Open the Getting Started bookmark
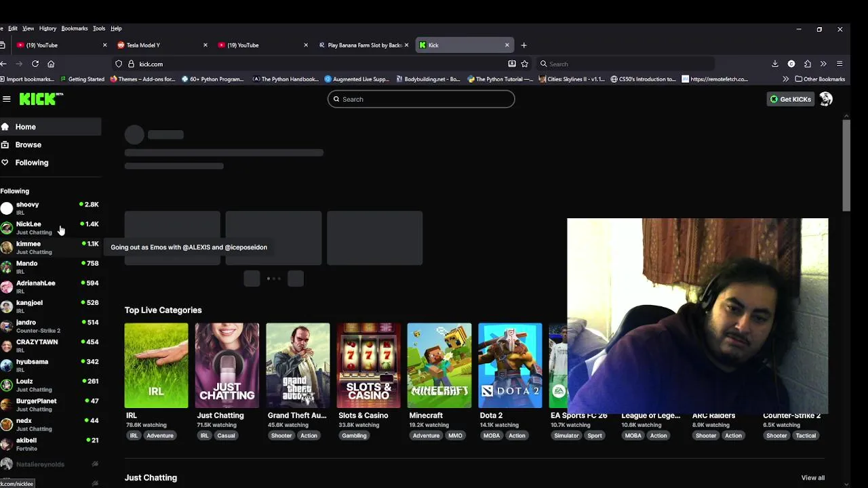The image size is (868, 488). coord(82,79)
